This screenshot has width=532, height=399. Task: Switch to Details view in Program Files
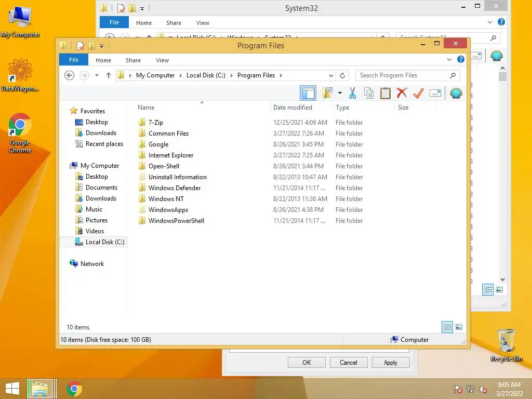[447, 327]
